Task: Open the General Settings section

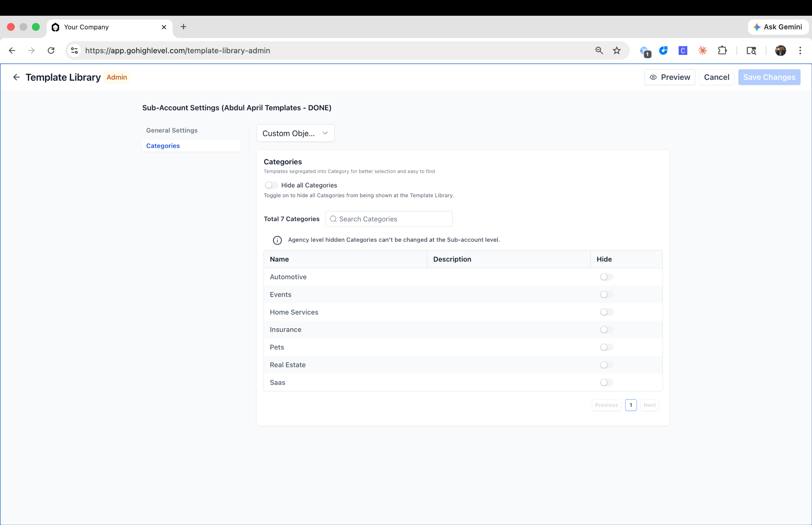Action: [172, 130]
